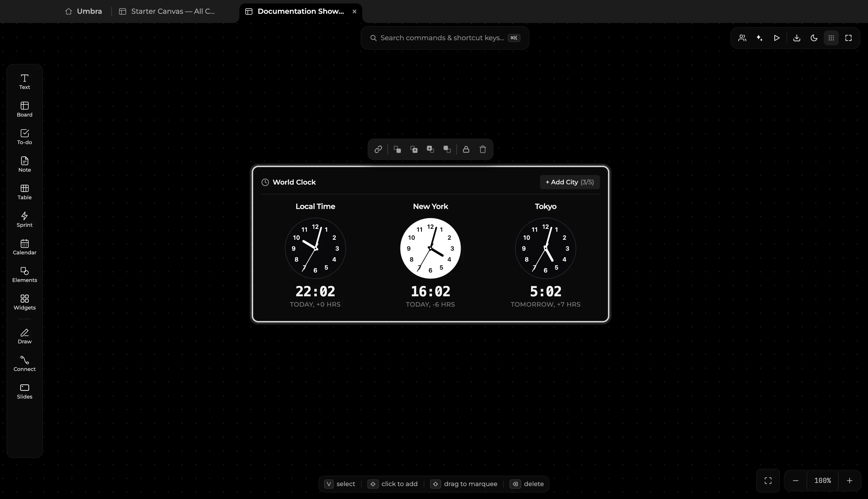The image size is (868, 499).
Task: Focus the search commands field
Action: (445, 38)
